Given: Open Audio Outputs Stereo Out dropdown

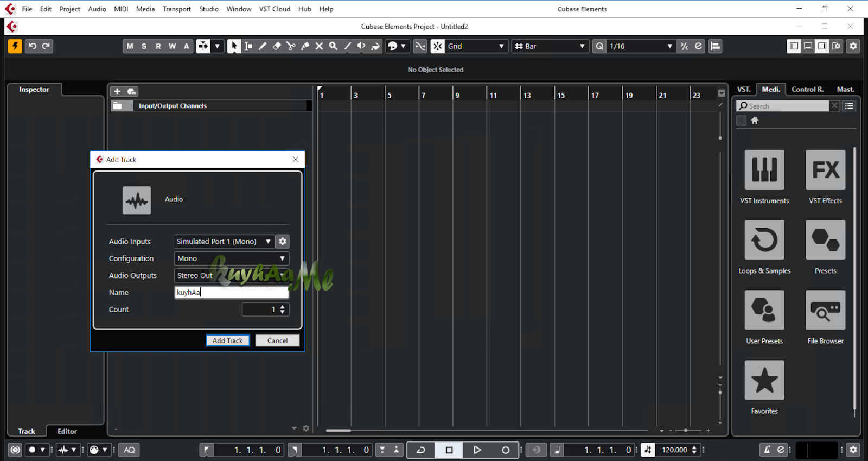Looking at the screenshot, I should 231,275.
